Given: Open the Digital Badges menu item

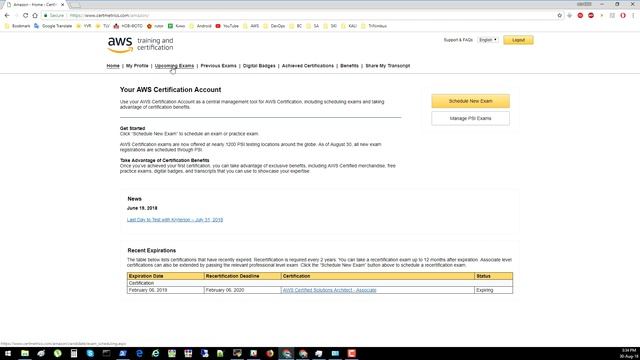Looking at the screenshot, I should (x=259, y=66).
